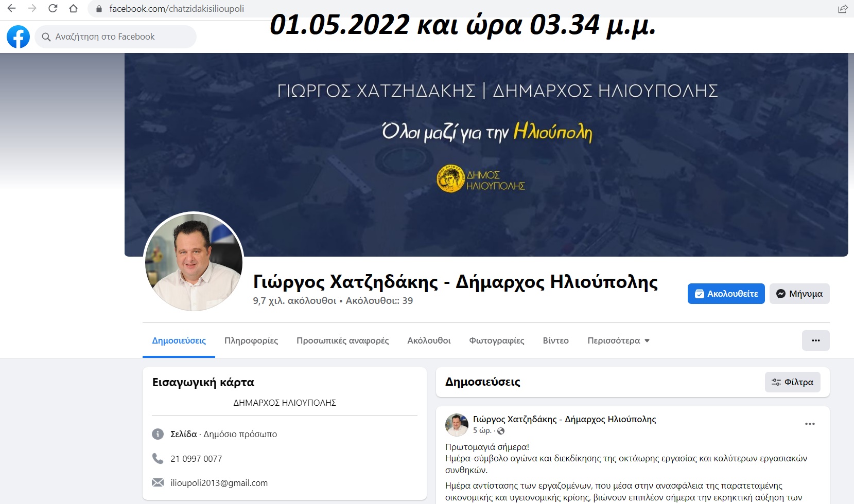854x504 pixels.
Task: Switch to the 'Πληροφορίες' tab
Action: 251,340
